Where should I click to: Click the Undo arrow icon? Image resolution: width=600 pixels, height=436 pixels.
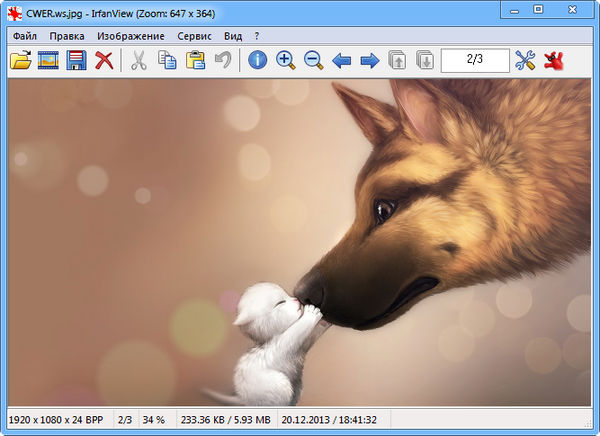224,61
